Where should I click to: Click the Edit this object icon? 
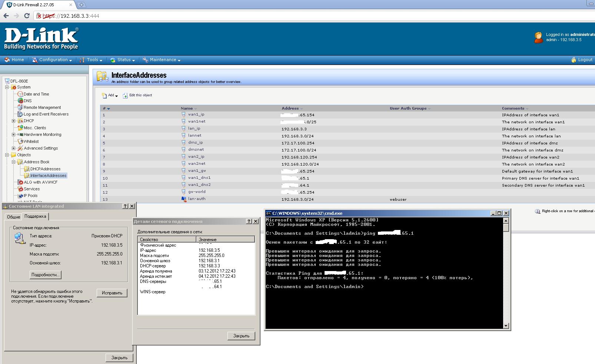click(x=125, y=95)
